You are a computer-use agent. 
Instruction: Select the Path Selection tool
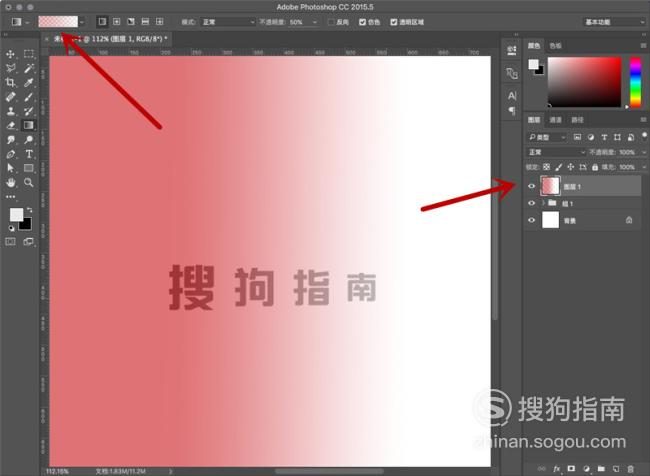(x=10, y=168)
